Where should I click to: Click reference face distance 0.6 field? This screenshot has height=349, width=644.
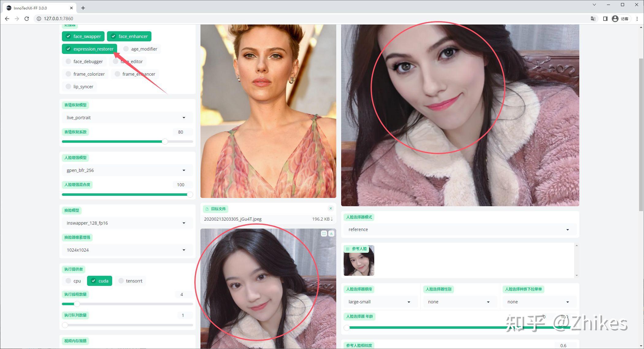pyautogui.click(x=566, y=345)
